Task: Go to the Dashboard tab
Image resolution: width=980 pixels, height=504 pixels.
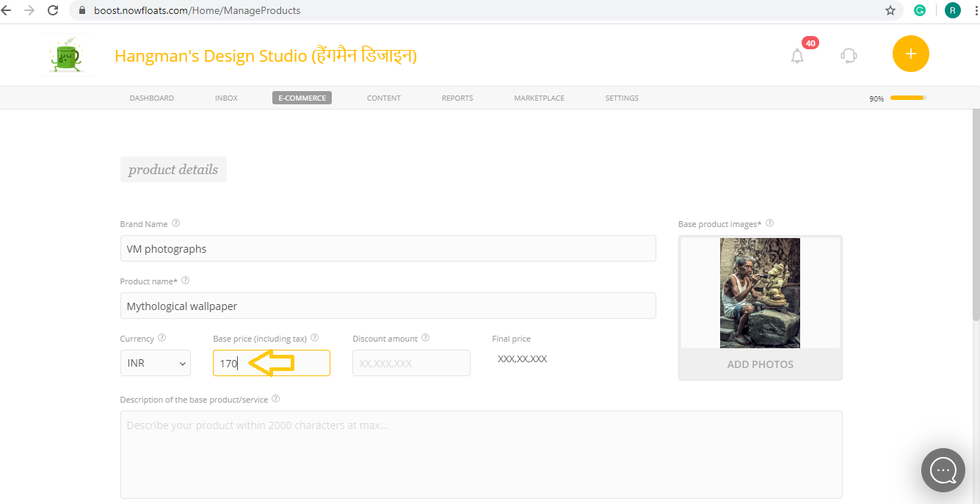Action: point(152,98)
